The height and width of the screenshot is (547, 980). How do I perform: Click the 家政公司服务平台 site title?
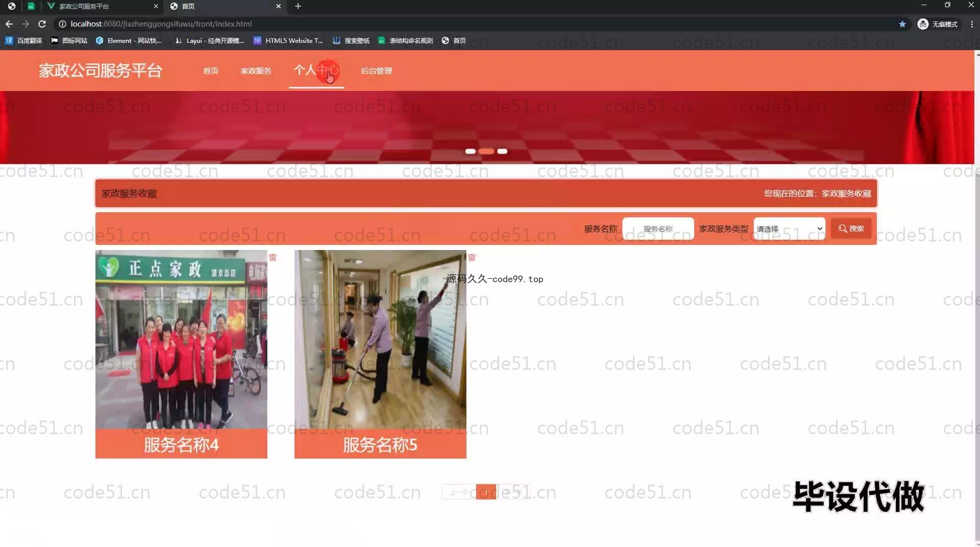(x=101, y=70)
